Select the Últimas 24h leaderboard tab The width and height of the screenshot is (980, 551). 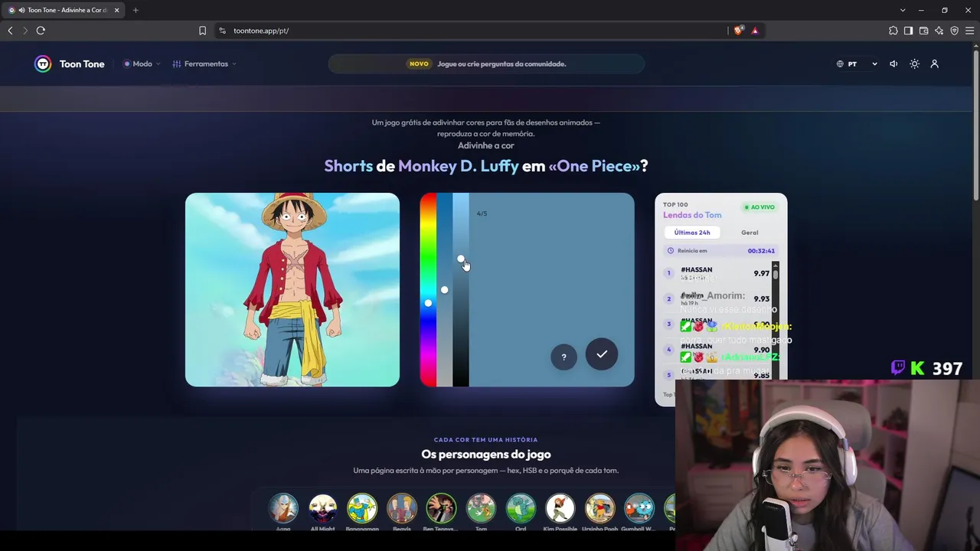point(692,233)
